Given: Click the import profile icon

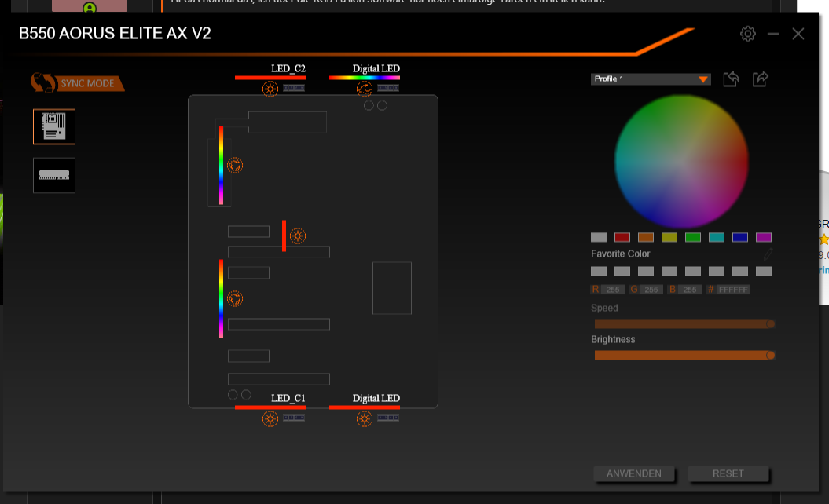Looking at the screenshot, I should click(x=732, y=79).
